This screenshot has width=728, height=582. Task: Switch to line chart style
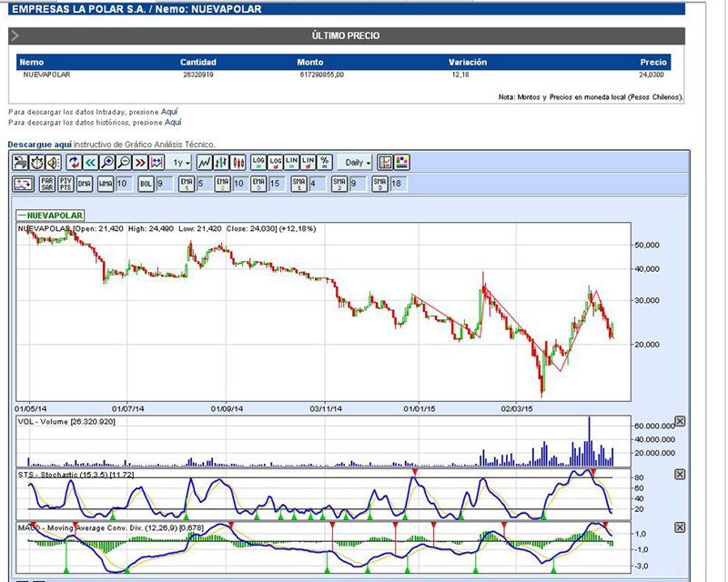[x=204, y=163]
